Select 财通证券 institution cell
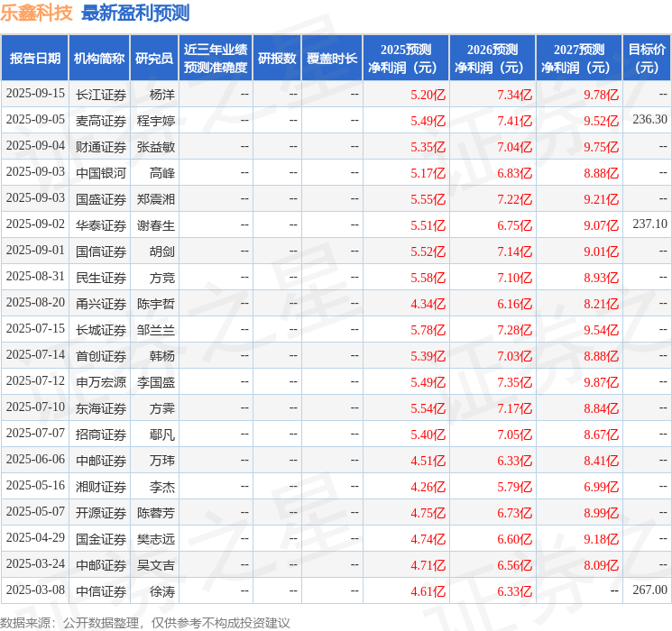This screenshot has width=672, height=631. pyautogui.click(x=101, y=147)
